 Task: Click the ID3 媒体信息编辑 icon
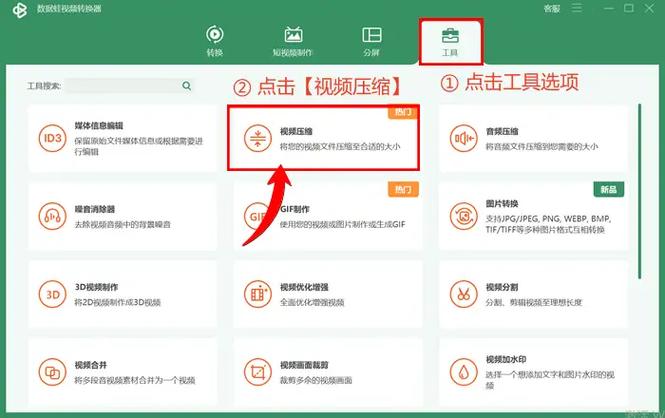tap(53, 138)
